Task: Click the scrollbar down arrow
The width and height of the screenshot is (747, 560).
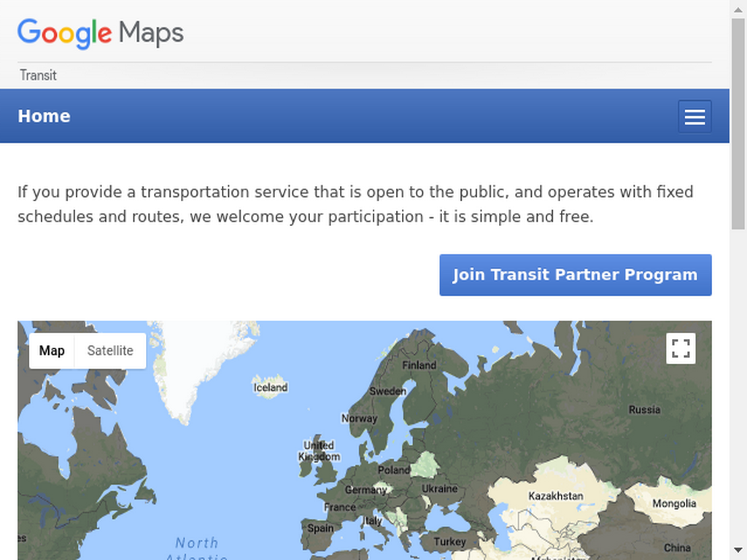Action: (x=738, y=550)
